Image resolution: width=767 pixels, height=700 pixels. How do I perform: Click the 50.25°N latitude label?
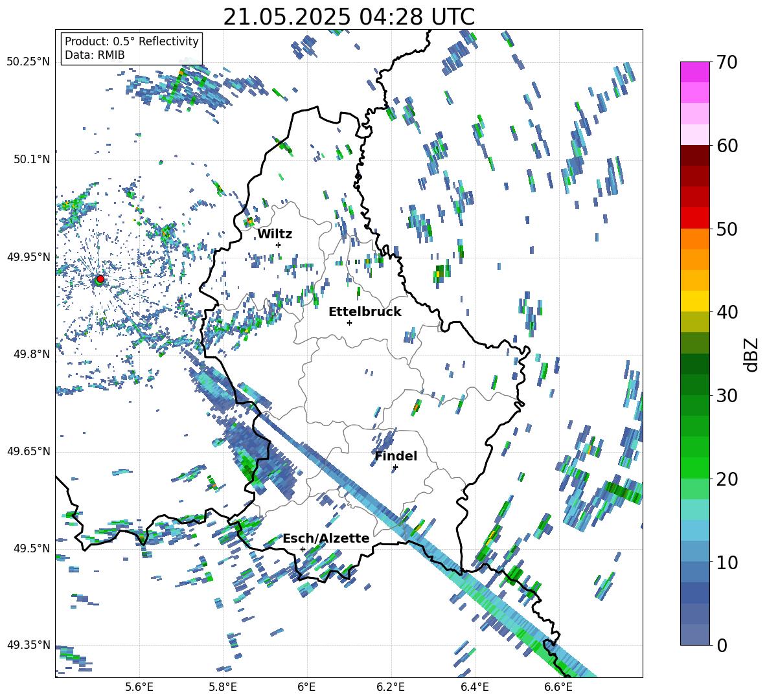(29, 62)
